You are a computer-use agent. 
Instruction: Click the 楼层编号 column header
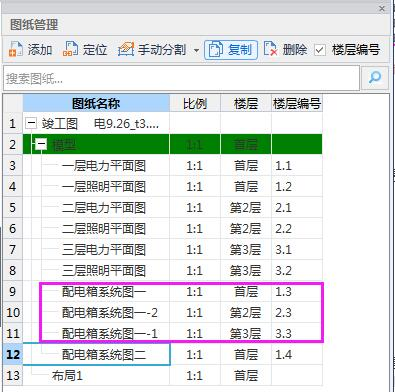click(297, 104)
